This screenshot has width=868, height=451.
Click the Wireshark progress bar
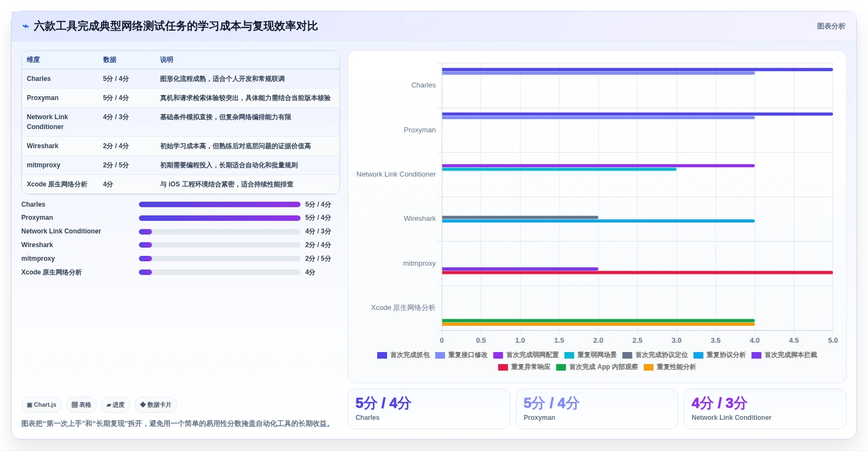(x=220, y=245)
